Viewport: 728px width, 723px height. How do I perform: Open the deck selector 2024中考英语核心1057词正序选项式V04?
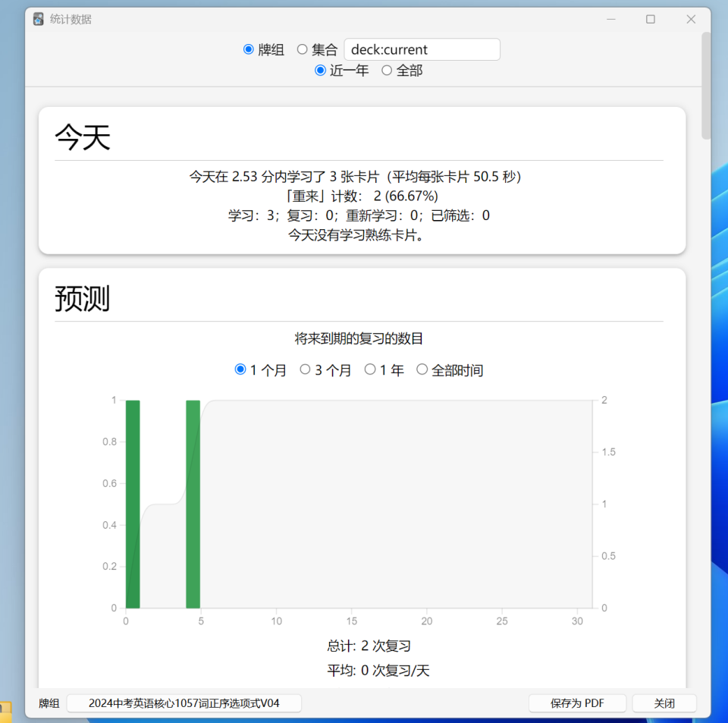click(184, 703)
